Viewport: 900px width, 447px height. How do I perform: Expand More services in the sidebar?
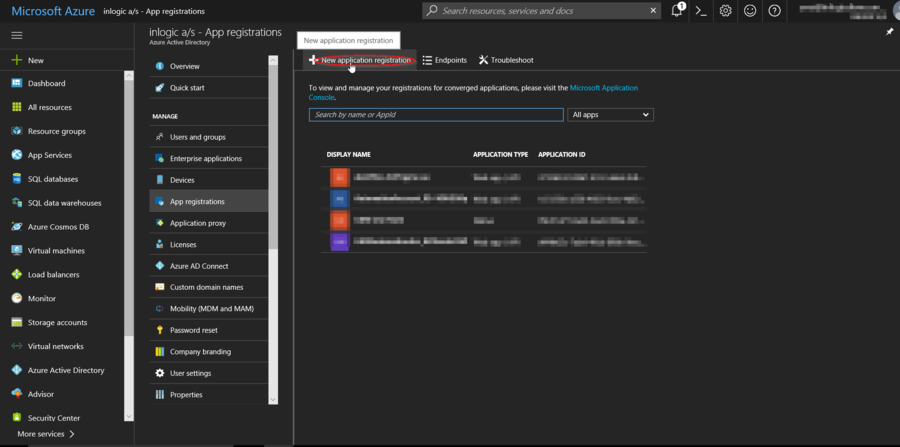pyautogui.click(x=46, y=434)
